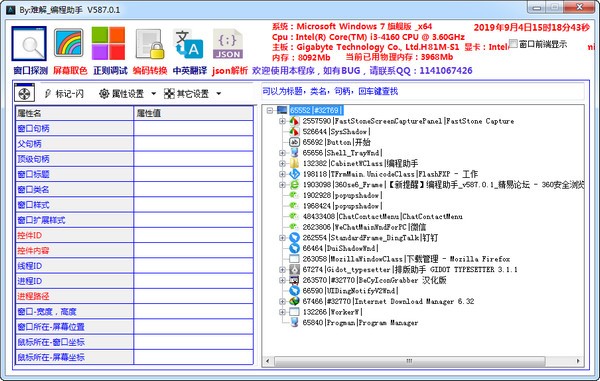Launch the 中英翻译 translation tool
The image size is (600, 381).
click(x=189, y=44)
